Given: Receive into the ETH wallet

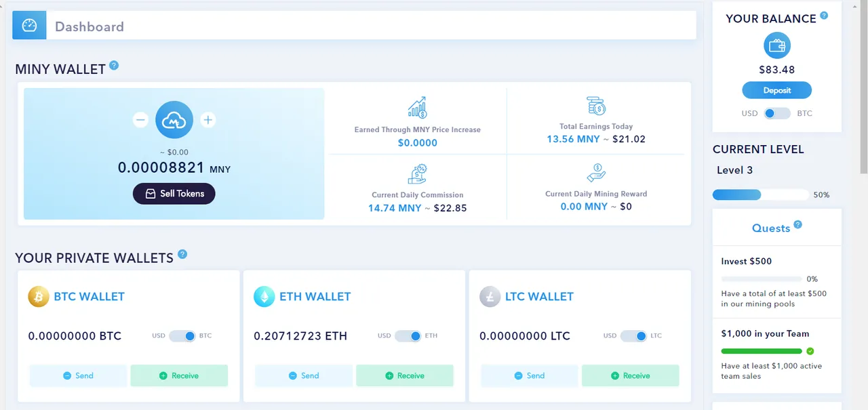Looking at the screenshot, I should 405,375.
